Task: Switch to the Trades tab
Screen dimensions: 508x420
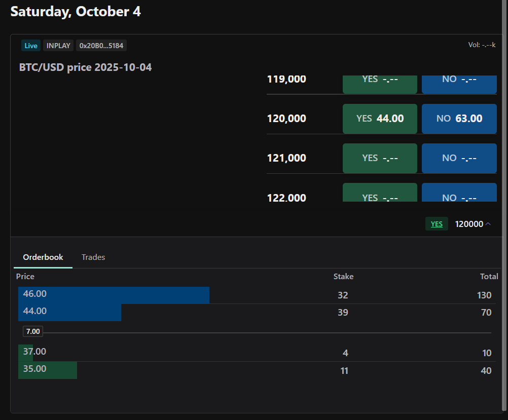Action: point(93,257)
